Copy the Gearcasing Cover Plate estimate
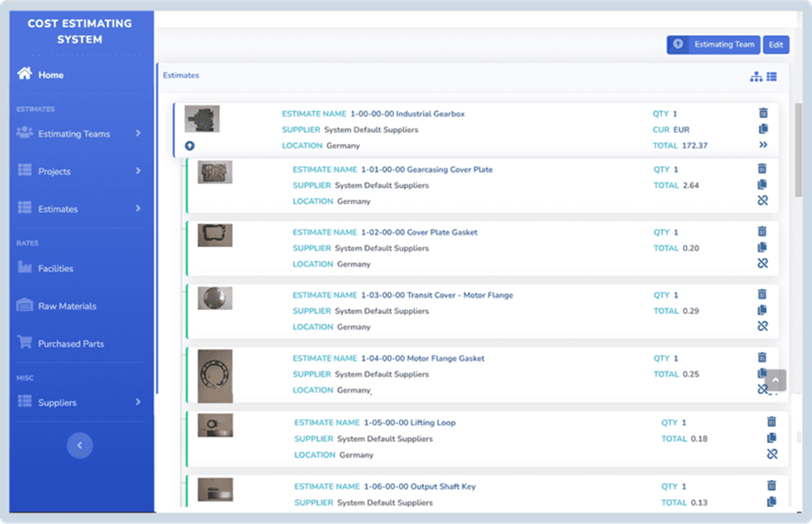812x524 pixels. (x=763, y=184)
